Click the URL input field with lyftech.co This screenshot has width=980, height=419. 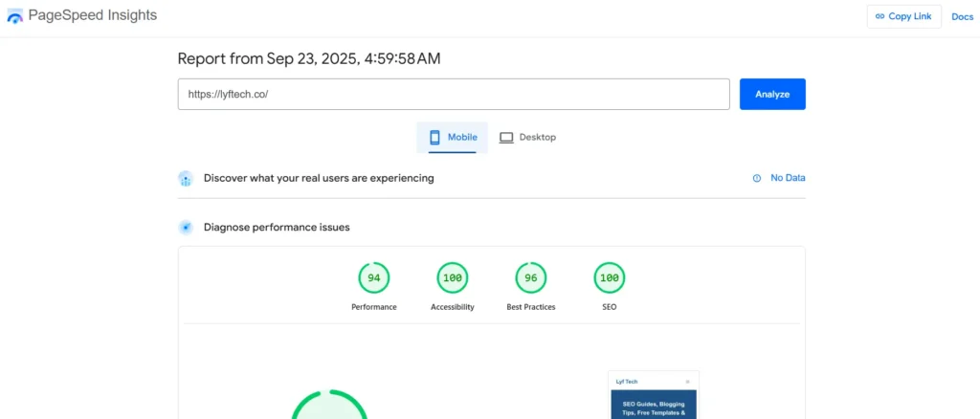[x=454, y=95]
